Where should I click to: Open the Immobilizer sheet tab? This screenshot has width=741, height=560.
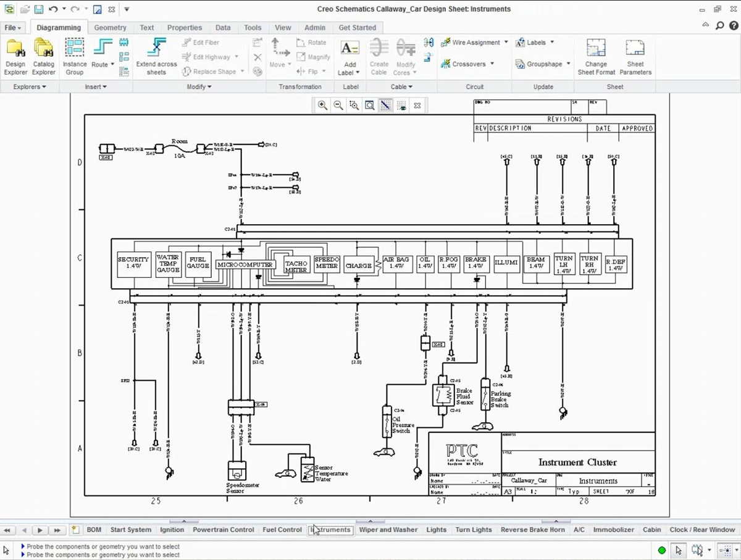tap(614, 530)
